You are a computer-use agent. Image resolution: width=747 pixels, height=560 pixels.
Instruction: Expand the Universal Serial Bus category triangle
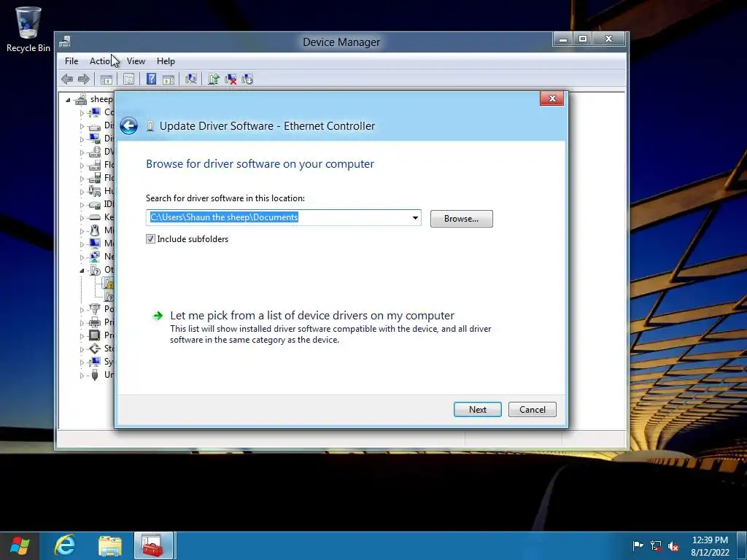tap(82, 376)
